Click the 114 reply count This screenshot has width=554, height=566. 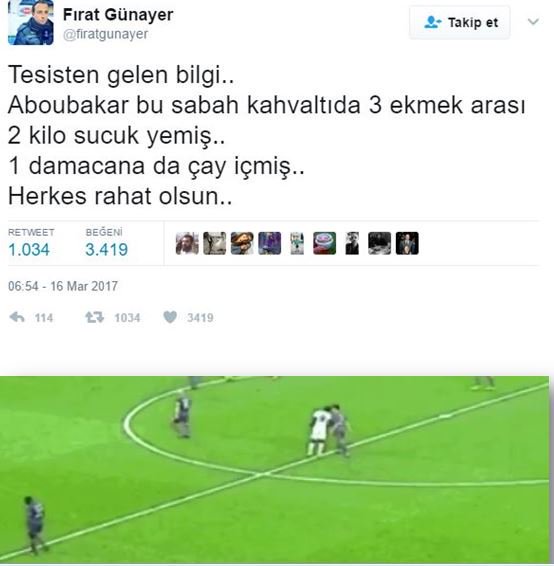click(x=44, y=318)
